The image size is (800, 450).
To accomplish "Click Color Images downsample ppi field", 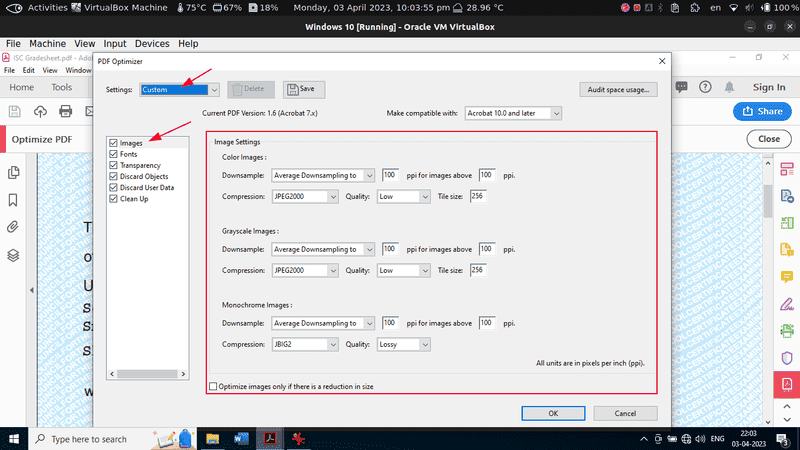I will (390, 175).
